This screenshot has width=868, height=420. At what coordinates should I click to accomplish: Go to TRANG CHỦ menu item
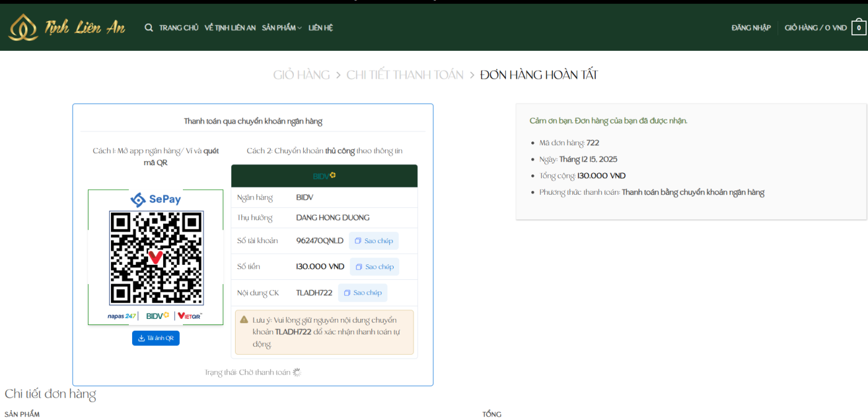point(179,28)
